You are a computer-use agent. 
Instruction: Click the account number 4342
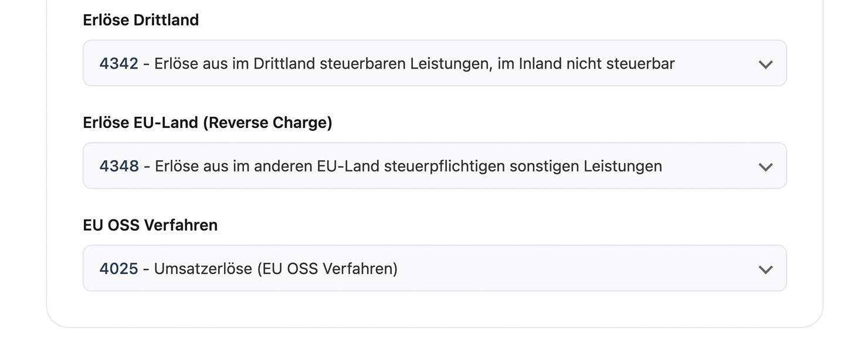[x=118, y=63]
